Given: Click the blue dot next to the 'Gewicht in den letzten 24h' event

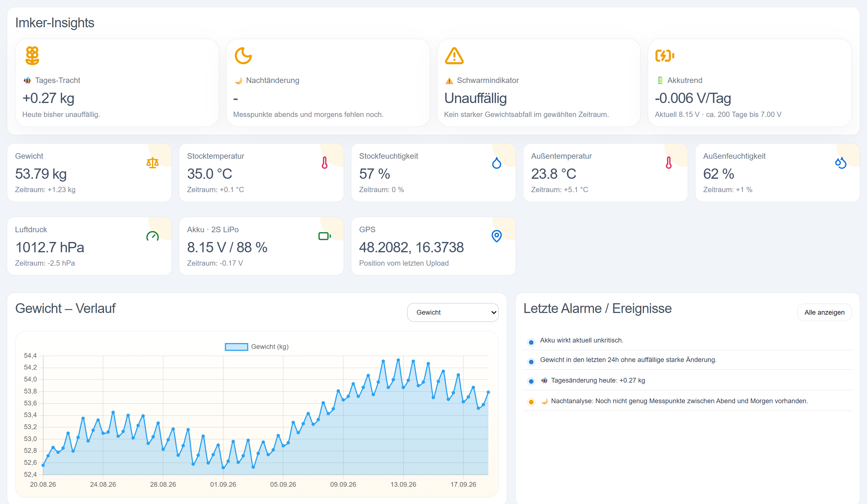Looking at the screenshot, I should coord(531,362).
